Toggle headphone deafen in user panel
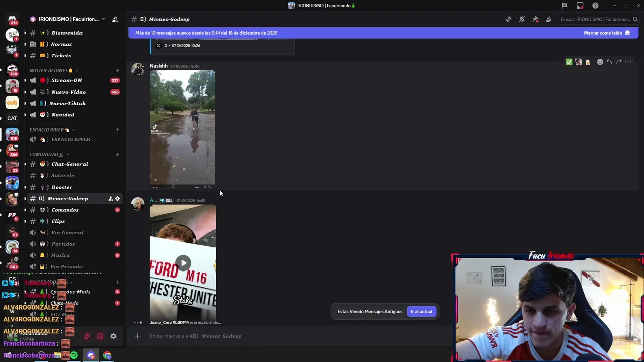The height and width of the screenshot is (362, 644). 100,336
